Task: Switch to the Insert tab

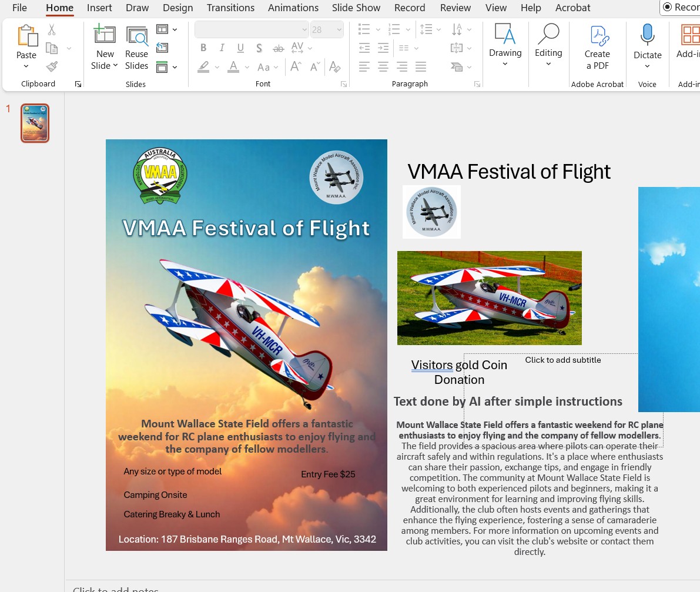Action: pyautogui.click(x=99, y=8)
